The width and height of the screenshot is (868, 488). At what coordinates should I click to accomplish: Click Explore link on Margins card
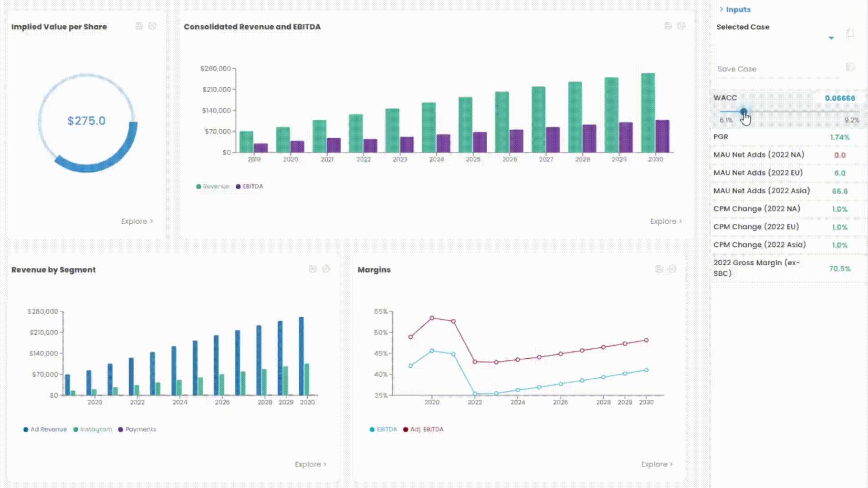pos(656,465)
